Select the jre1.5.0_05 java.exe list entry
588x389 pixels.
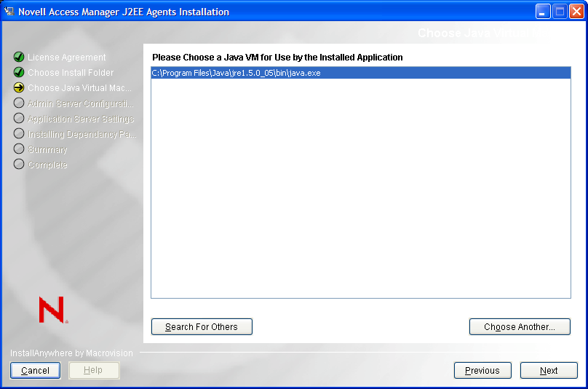point(361,73)
